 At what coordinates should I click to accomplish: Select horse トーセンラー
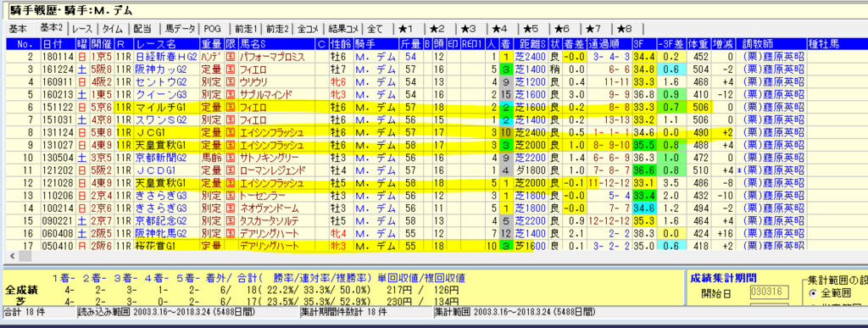tap(262, 195)
